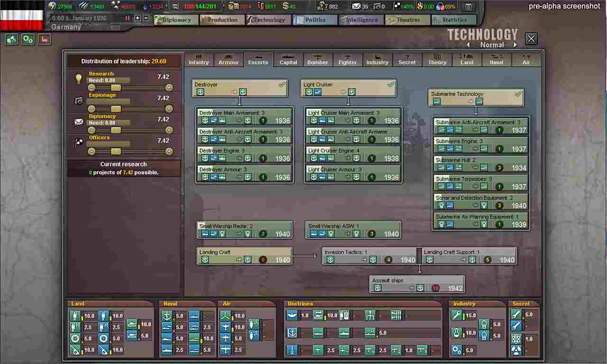Click the red factory icon below the flag
The image size is (607, 364).
tap(44, 39)
